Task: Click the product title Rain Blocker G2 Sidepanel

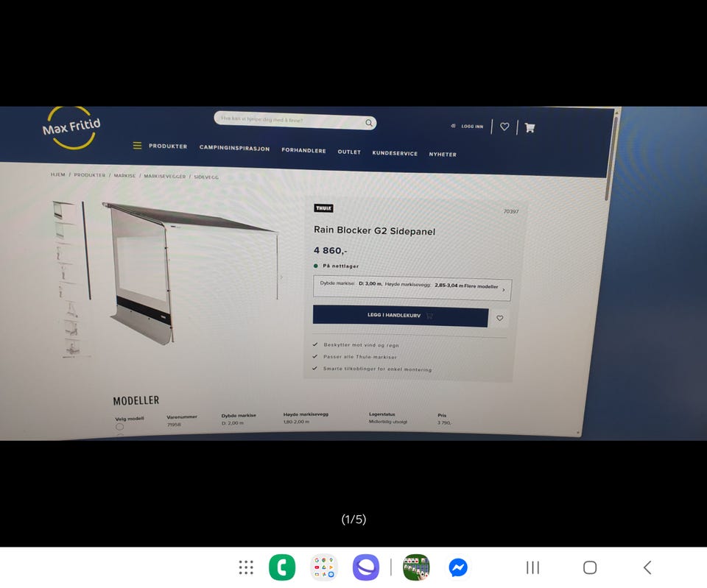Action: pos(374,230)
